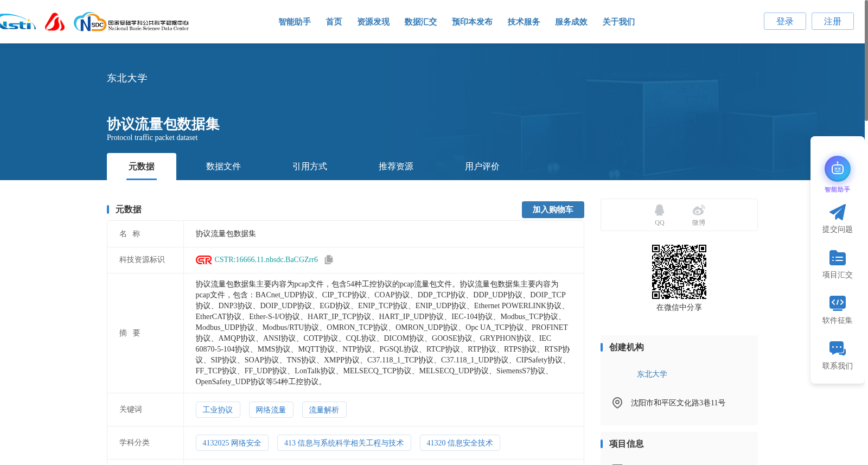The image size is (868, 465).
Task: Click the 登录 login button
Action: click(785, 21)
